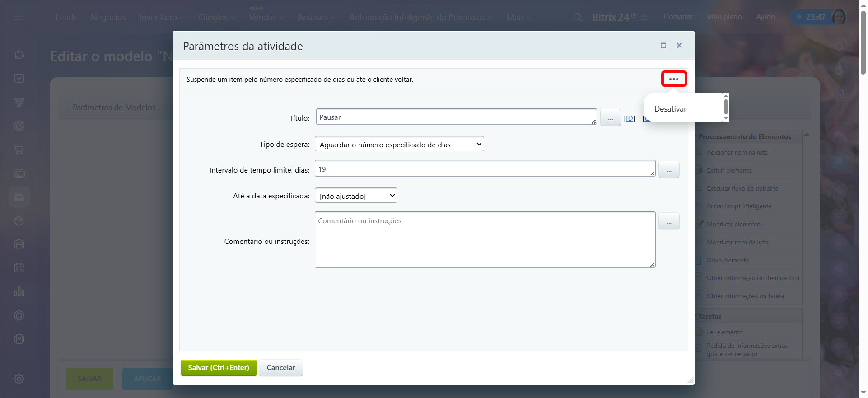This screenshot has height=398, width=868.
Task: Maximize the Parâmetros da atividade dialog
Action: 663,45
